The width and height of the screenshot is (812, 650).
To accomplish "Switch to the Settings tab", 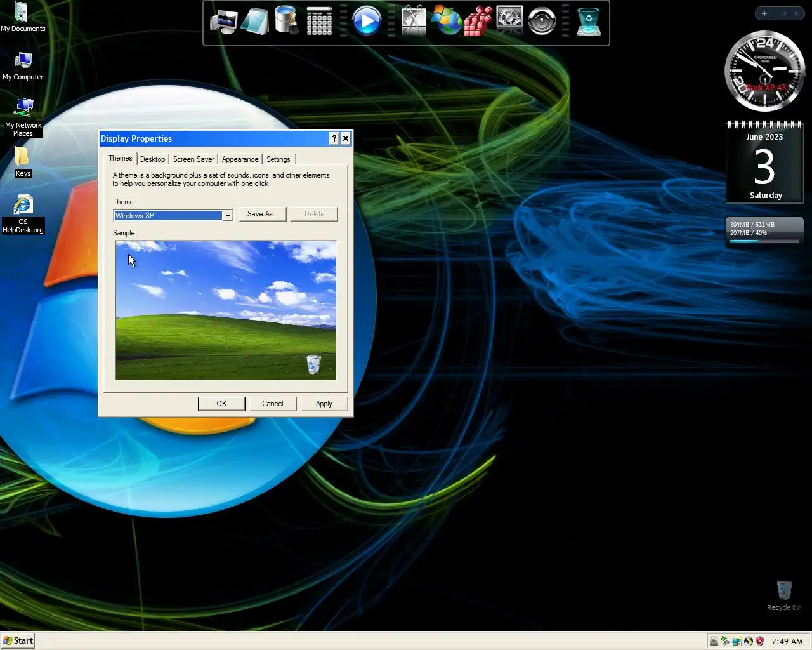I will pyautogui.click(x=278, y=159).
